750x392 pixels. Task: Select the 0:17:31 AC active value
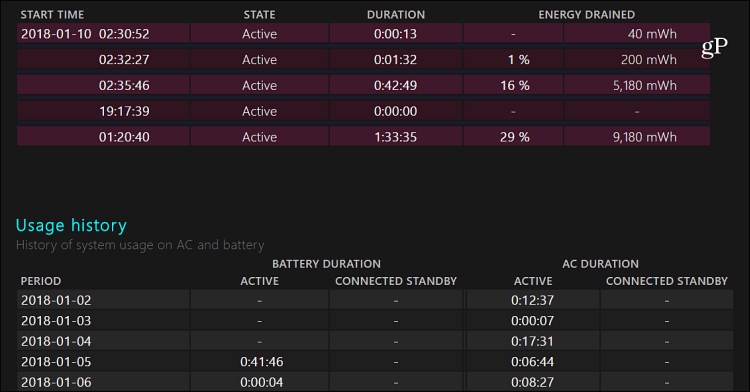(532, 341)
